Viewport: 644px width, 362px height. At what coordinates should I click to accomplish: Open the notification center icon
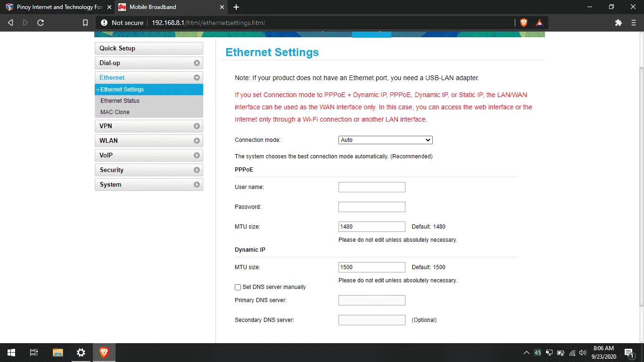click(x=628, y=353)
